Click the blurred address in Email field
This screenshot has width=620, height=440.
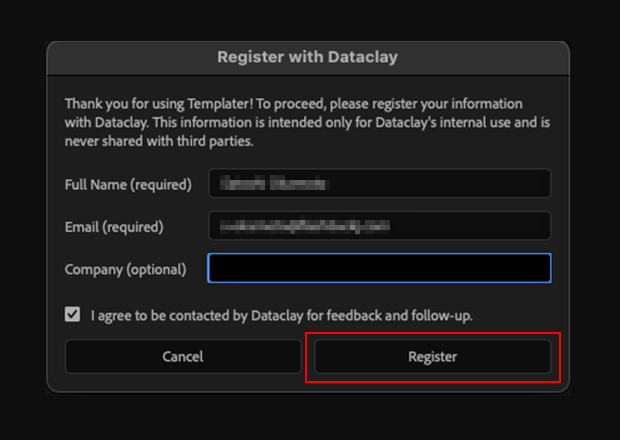click(x=305, y=226)
